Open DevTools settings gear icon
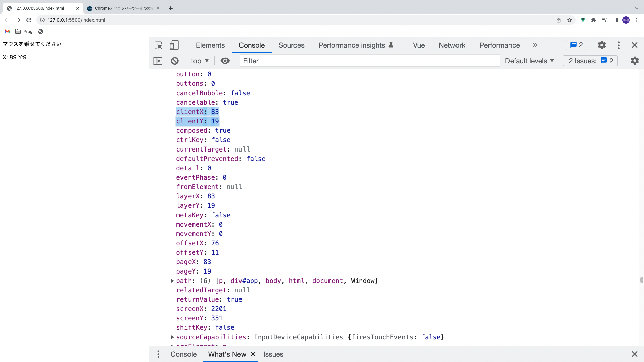Viewport: 644px width, 362px height. click(602, 45)
